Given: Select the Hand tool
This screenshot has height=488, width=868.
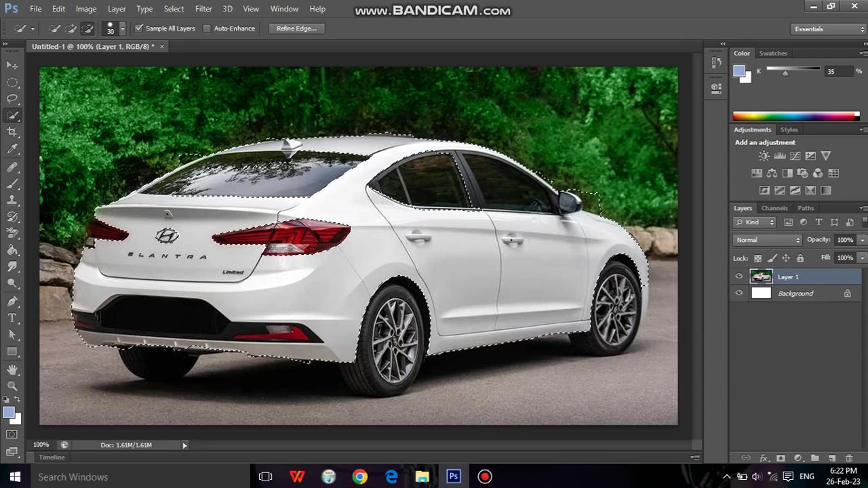Looking at the screenshot, I should point(12,369).
